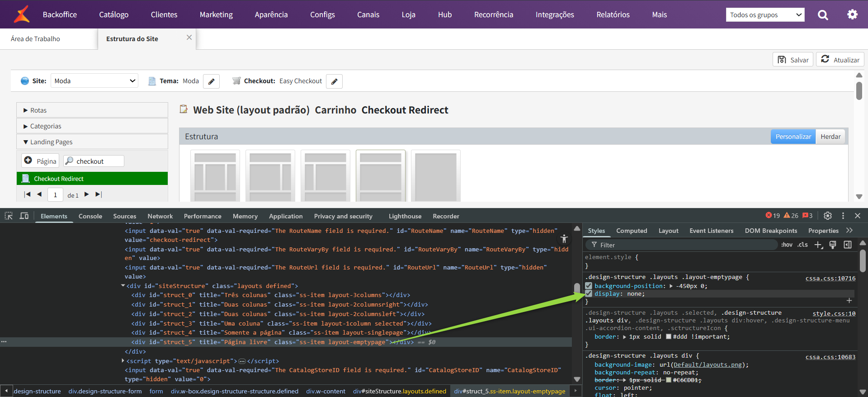868x397 pixels.
Task: Go to the next page of results
Action: (x=86, y=194)
